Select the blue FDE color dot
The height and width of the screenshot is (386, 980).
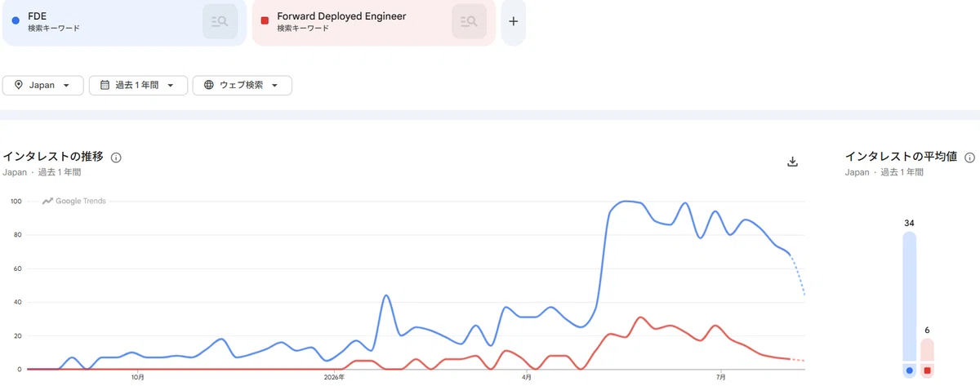(x=16, y=21)
